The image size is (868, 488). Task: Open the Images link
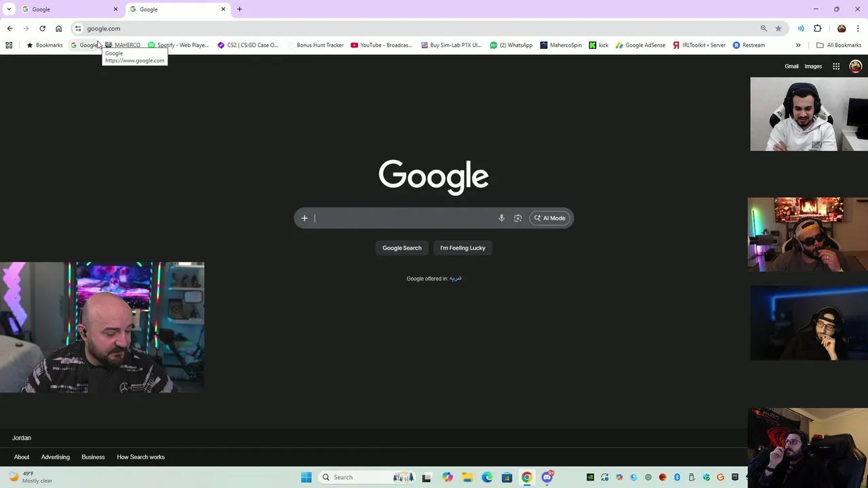[x=813, y=66]
